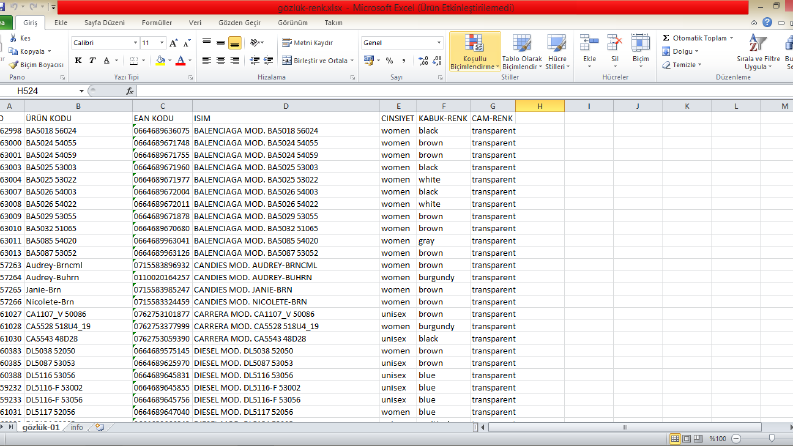Open Hücre Stilleri cell styles
The width and height of the screenshot is (793, 446).
[x=557, y=52]
